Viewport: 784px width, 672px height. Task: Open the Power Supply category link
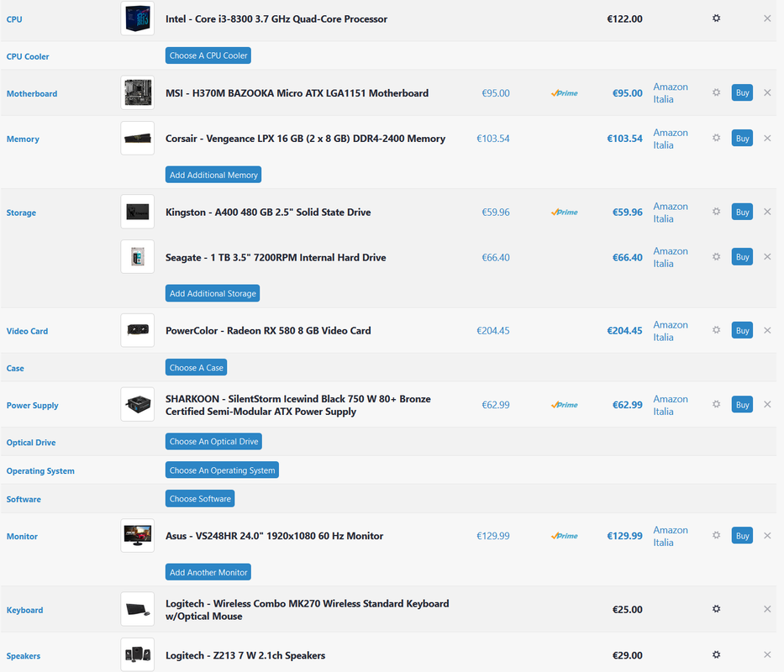click(x=32, y=405)
